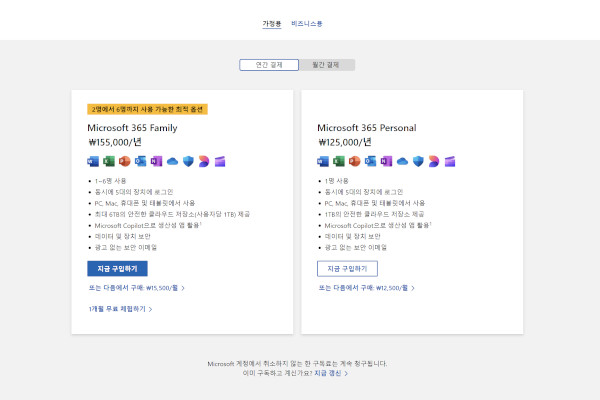
Task: Switch to the 비즈니스용 tab
Action: coord(307,24)
